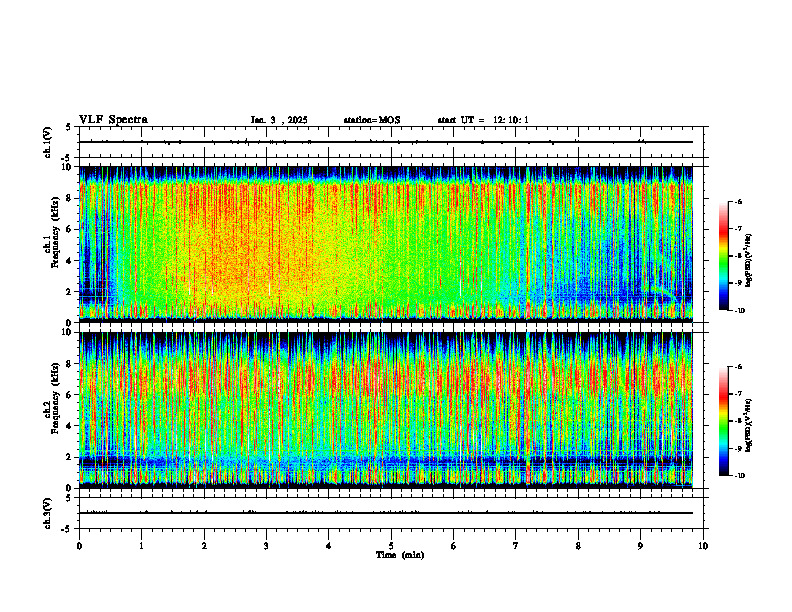Click the "station=MOS" header label
The image size is (792, 612).
click(372, 120)
